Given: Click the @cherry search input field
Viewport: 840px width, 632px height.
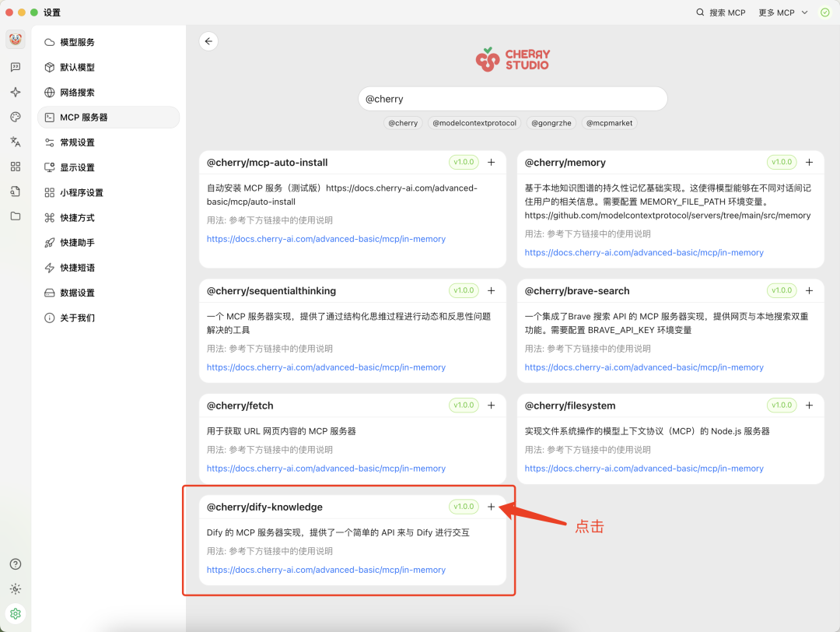Looking at the screenshot, I should pos(513,99).
